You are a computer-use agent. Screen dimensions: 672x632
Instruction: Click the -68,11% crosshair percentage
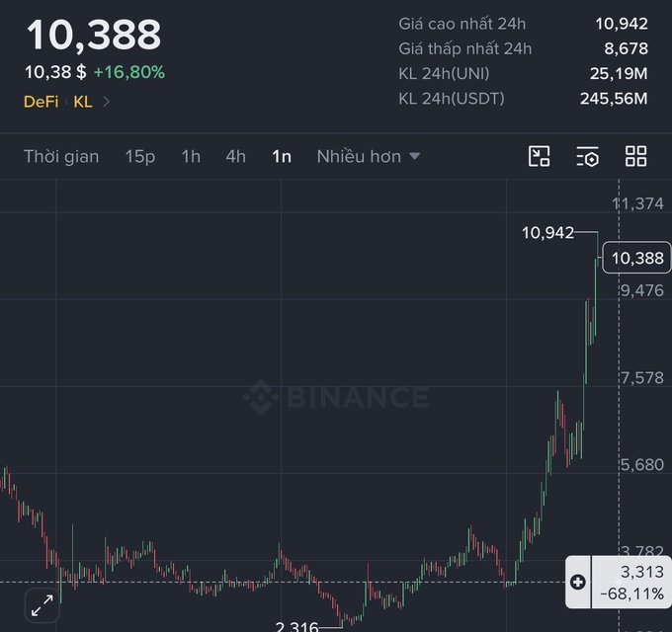point(632,593)
